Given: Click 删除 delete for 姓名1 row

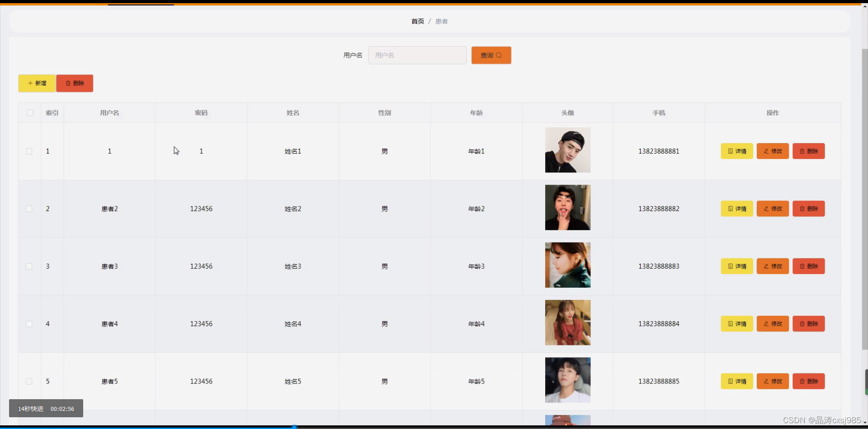Looking at the screenshot, I should (808, 151).
